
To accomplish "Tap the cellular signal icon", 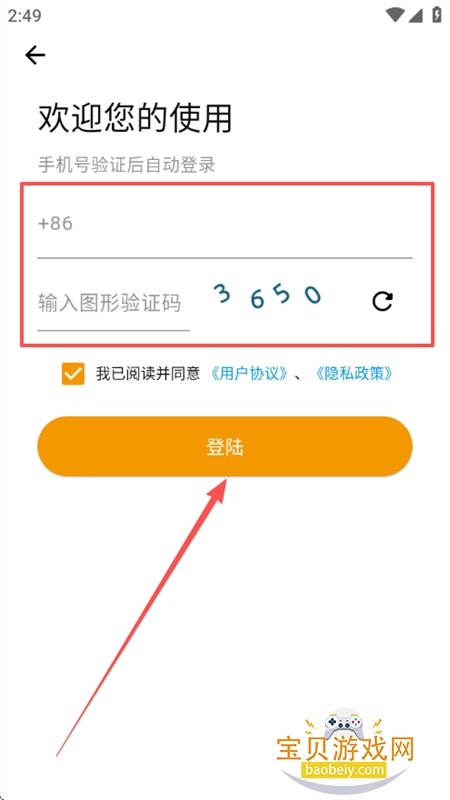I will point(416,15).
